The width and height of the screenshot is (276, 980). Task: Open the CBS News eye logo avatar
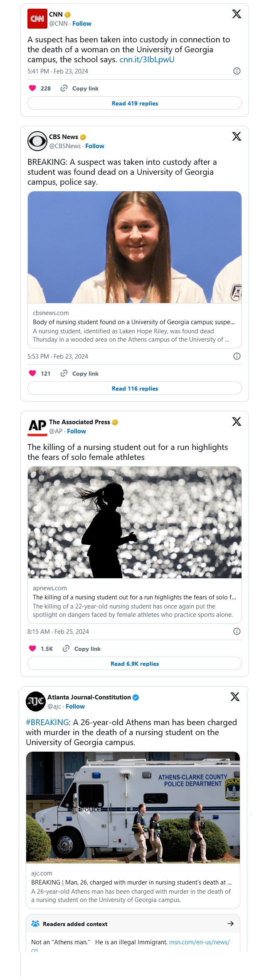[37, 141]
